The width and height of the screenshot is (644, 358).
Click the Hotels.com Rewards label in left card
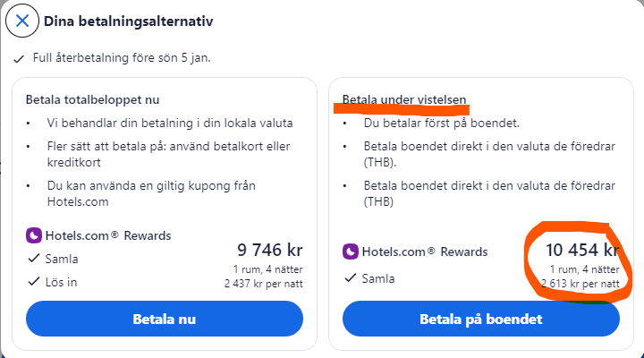(x=108, y=236)
